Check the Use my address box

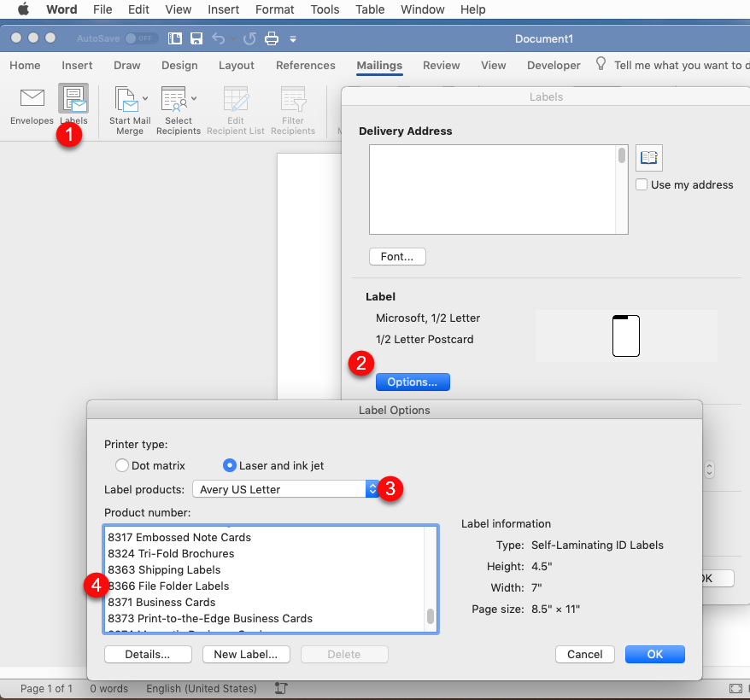(642, 184)
